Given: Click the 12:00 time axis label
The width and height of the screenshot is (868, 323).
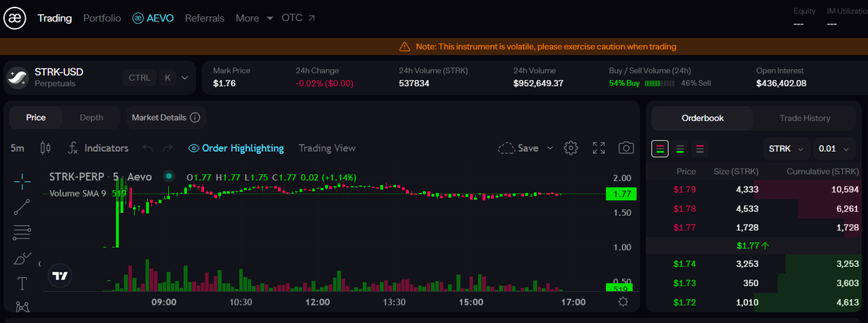Looking at the screenshot, I should (317, 302).
